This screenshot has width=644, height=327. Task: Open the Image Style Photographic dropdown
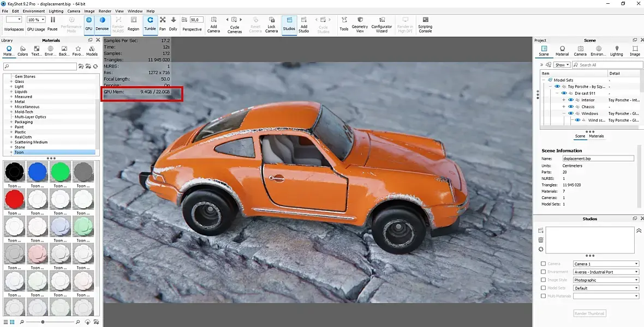pos(605,280)
